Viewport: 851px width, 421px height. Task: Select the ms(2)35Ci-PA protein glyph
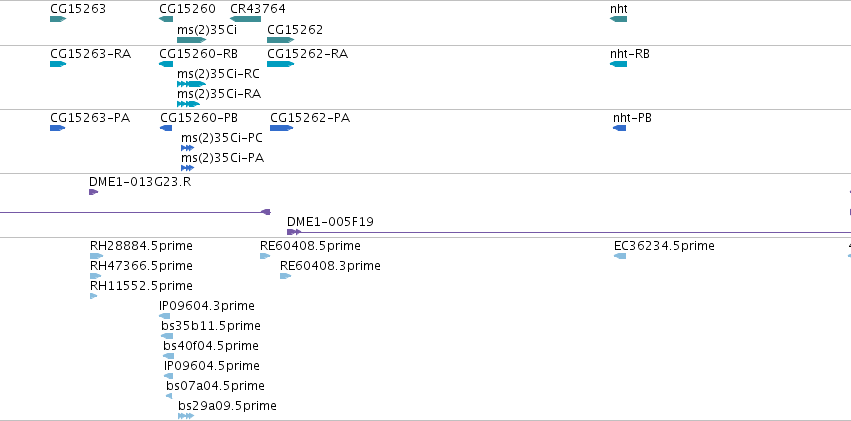coord(187,168)
